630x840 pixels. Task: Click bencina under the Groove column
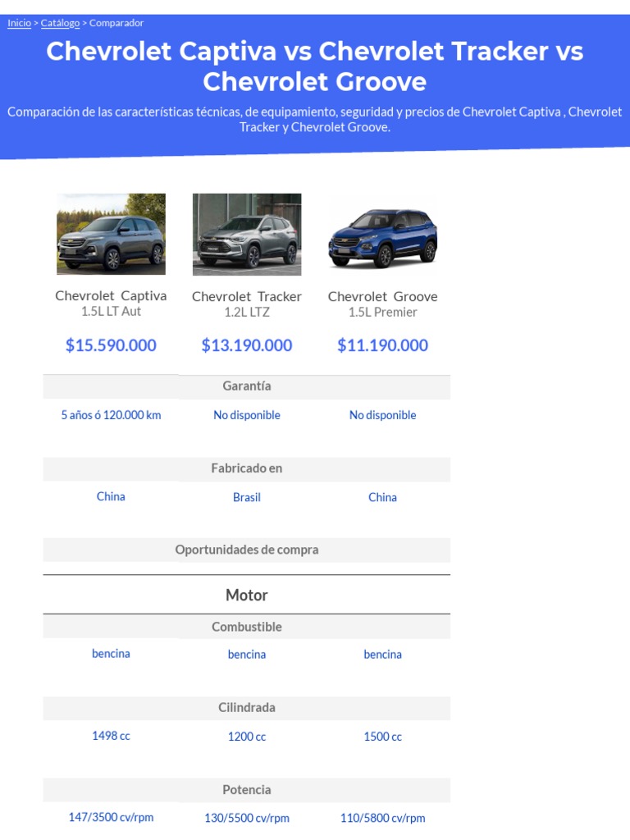pos(382,655)
